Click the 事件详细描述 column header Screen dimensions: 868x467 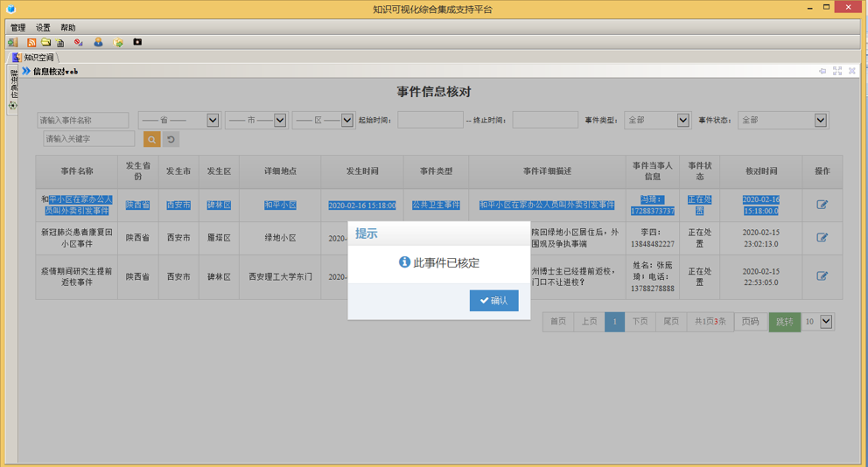pyautogui.click(x=547, y=171)
